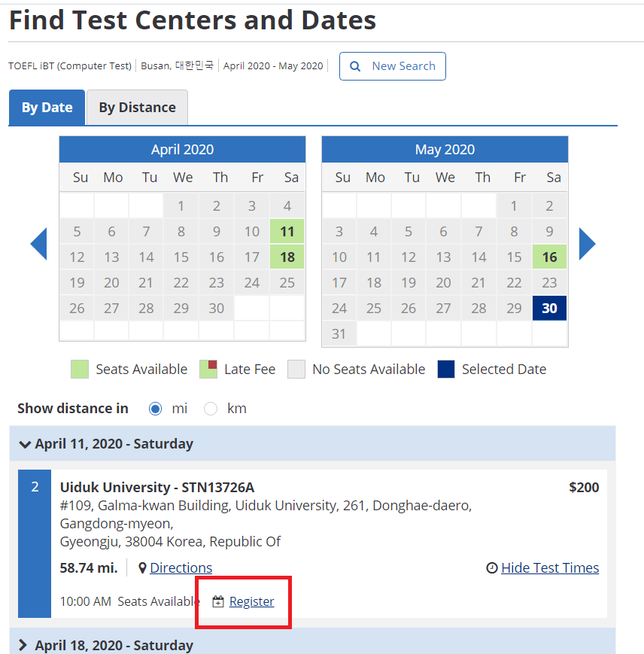Click the New Search button
Image resolution: width=644 pixels, height=654 pixels.
click(393, 66)
